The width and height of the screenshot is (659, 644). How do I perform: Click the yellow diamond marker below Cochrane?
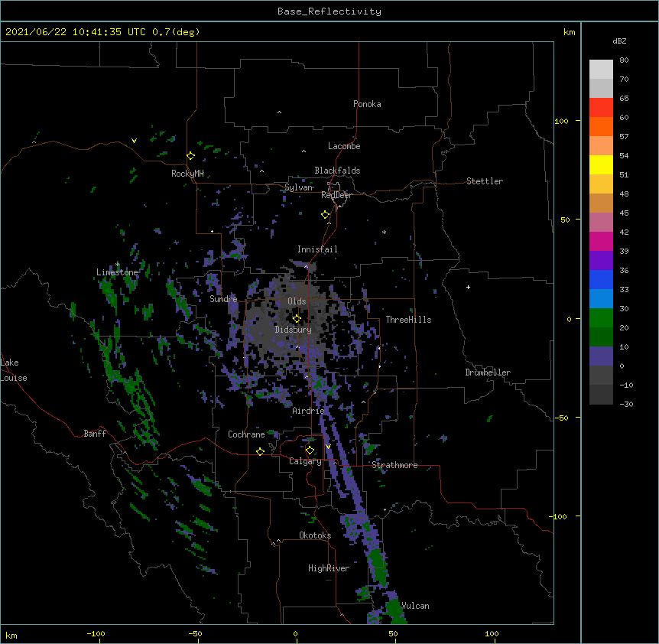(260, 451)
